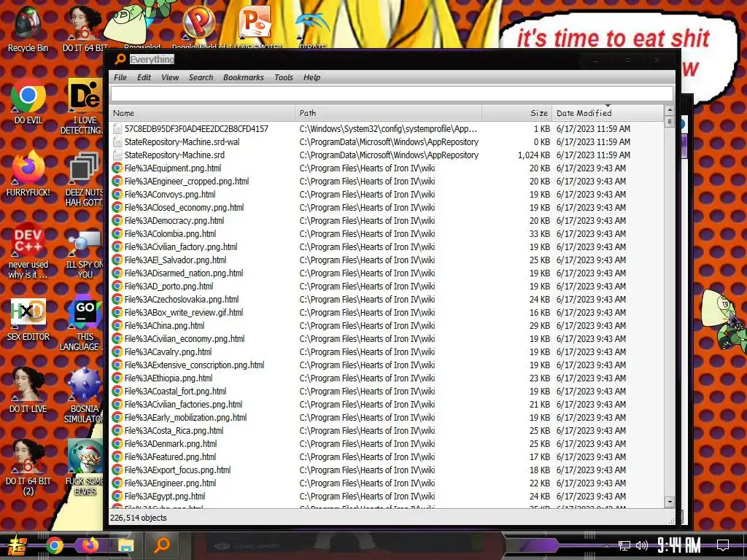The width and height of the screenshot is (747, 560).
Task: Select File%3AFeatured.png.html result
Action: (387, 456)
